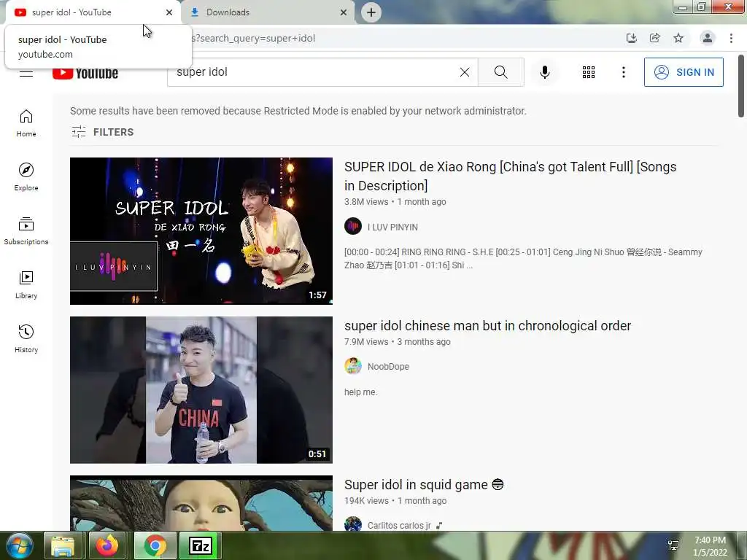Screen dimensions: 747x560
Task: Click the network icon in system tray
Action: (x=673, y=545)
